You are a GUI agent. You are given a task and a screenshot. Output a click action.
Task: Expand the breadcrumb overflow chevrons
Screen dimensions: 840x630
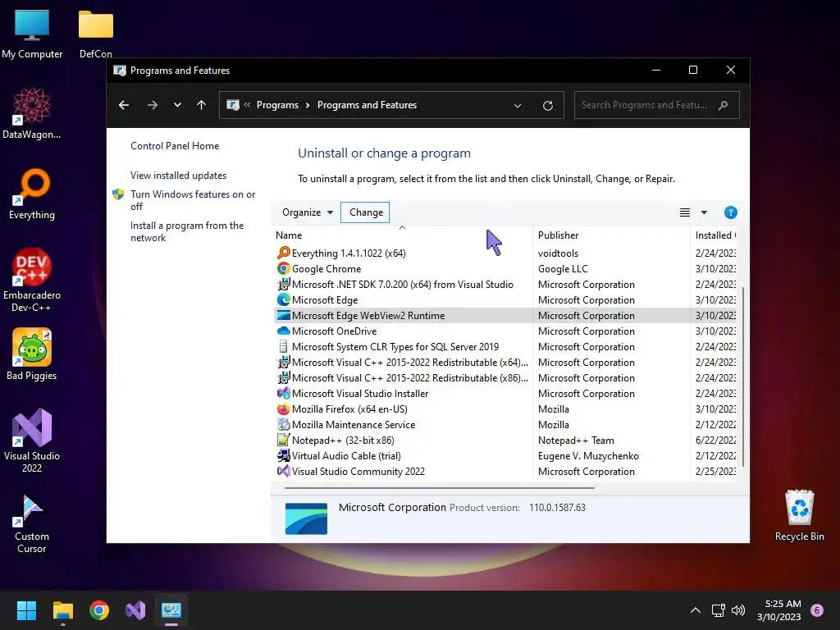pos(247,105)
